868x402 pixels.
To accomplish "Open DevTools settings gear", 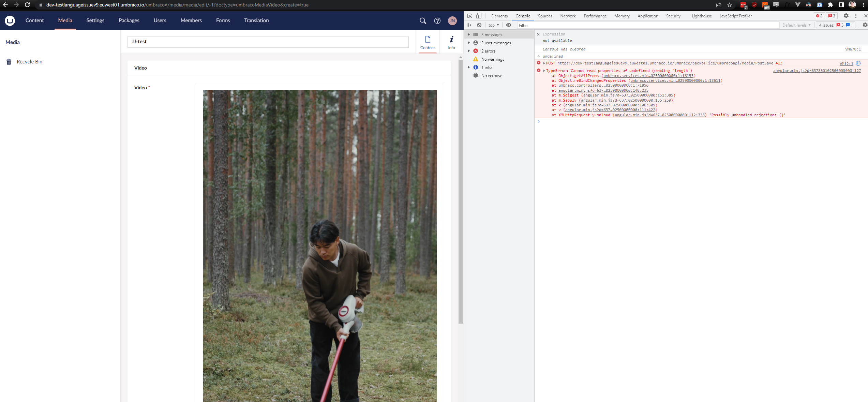I will pos(846,16).
